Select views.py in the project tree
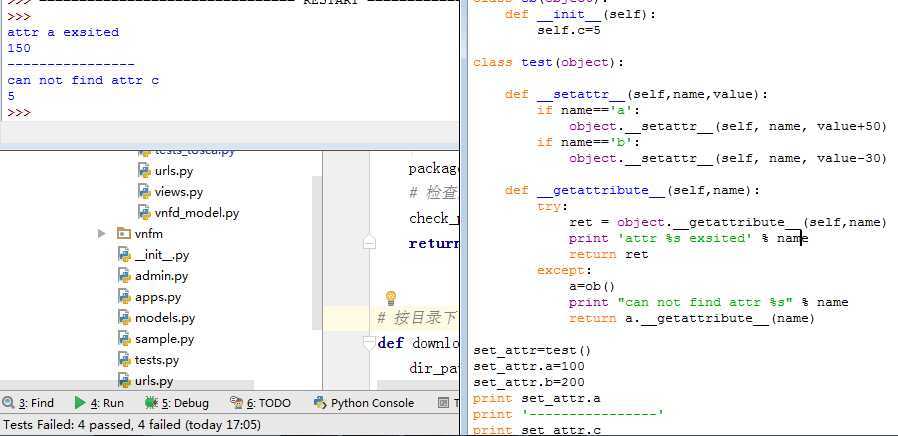898x436 pixels. (179, 192)
